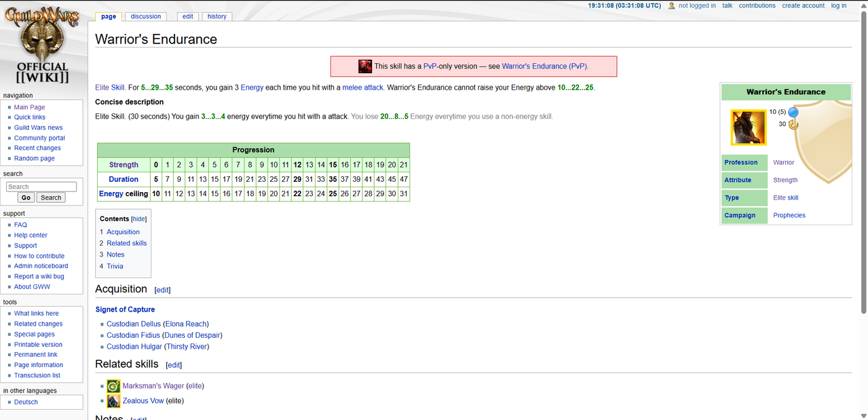Open How to contribute
868x420 pixels.
point(39,256)
